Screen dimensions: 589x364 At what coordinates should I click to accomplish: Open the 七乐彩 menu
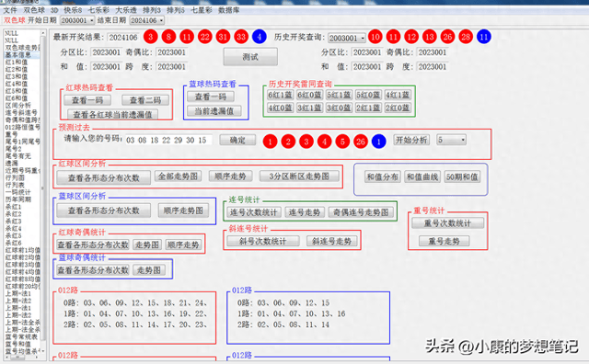pos(98,10)
